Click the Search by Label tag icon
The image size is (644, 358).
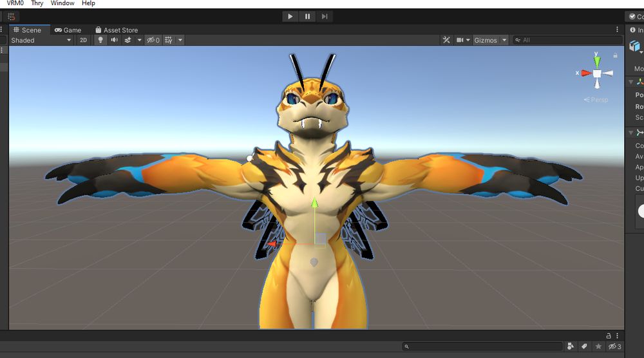point(584,346)
